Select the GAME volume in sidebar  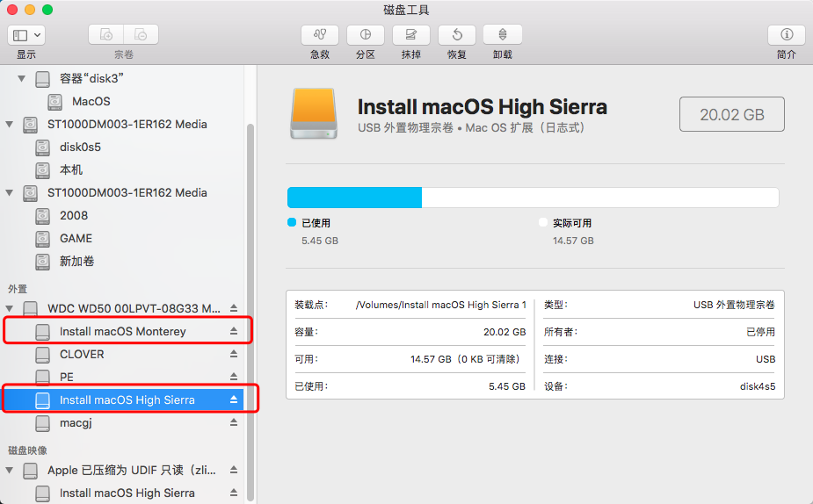[x=76, y=238]
